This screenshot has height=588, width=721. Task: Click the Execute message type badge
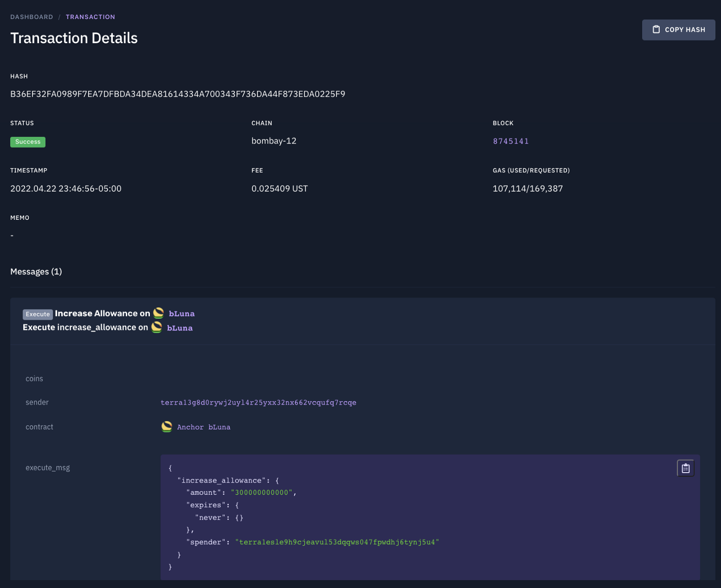[x=38, y=314]
